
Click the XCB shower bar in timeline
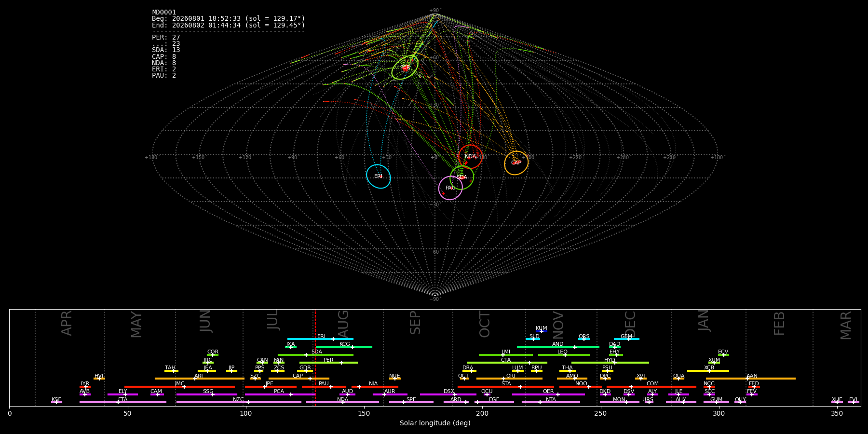(x=708, y=371)
